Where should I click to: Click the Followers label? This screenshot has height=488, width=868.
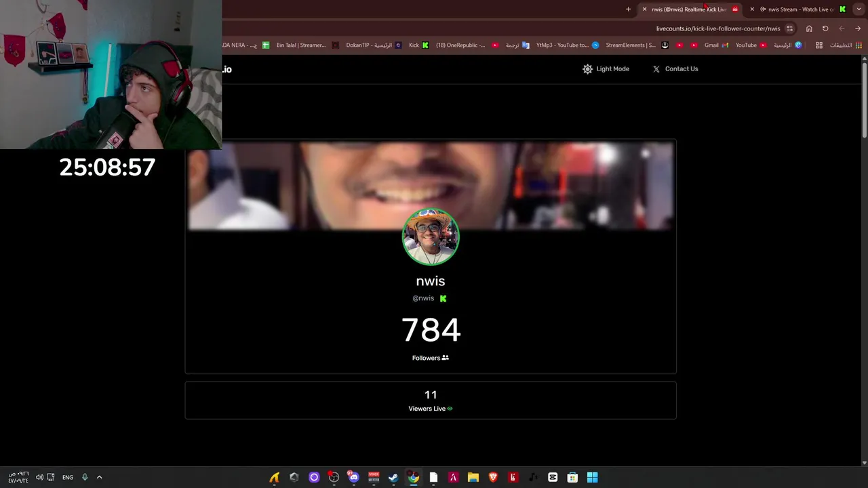pyautogui.click(x=426, y=358)
